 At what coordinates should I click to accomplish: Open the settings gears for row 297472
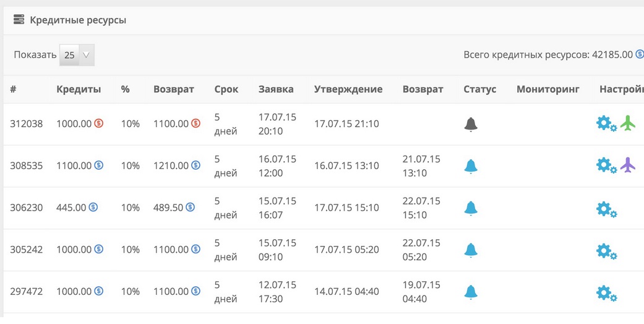point(606,292)
